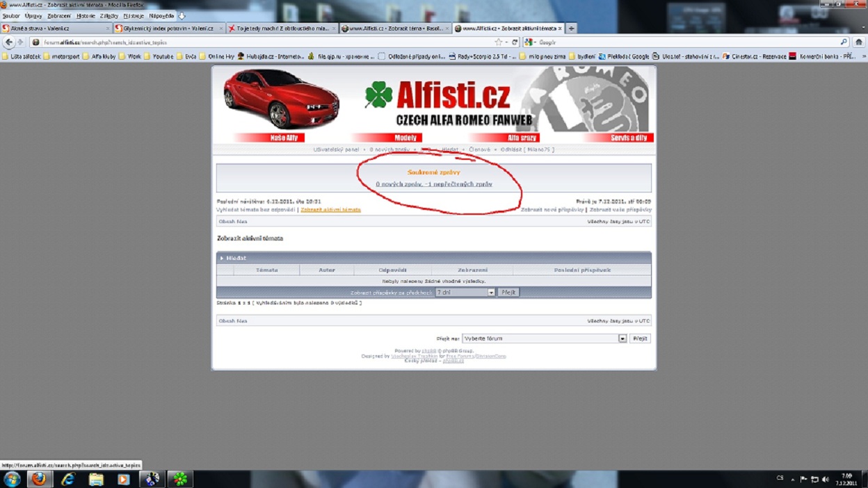Open a new tab with plus button

click(571, 29)
